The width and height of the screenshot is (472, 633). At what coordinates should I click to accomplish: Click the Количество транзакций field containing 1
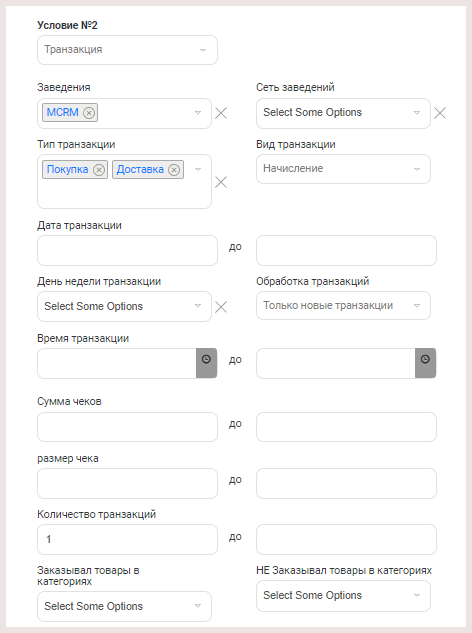(127, 539)
